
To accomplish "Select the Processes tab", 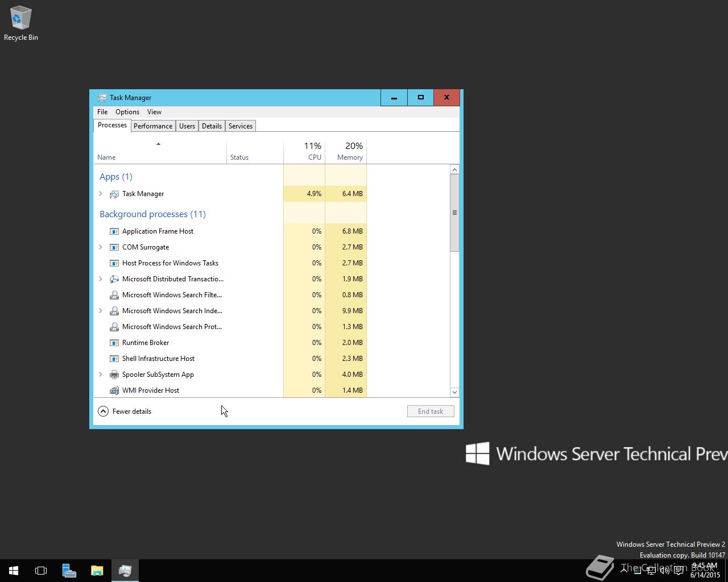I will (112, 125).
